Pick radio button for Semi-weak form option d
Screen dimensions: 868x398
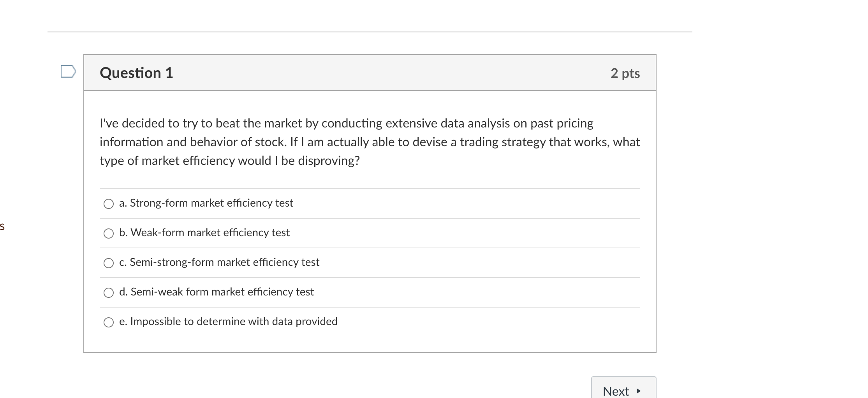pos(109,293)
